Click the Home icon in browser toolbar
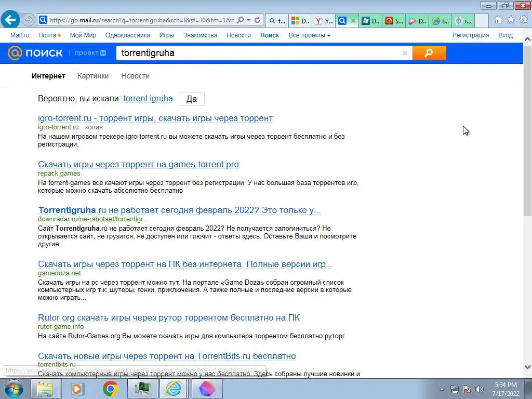 pyautogui.click(x=498, y=20)
